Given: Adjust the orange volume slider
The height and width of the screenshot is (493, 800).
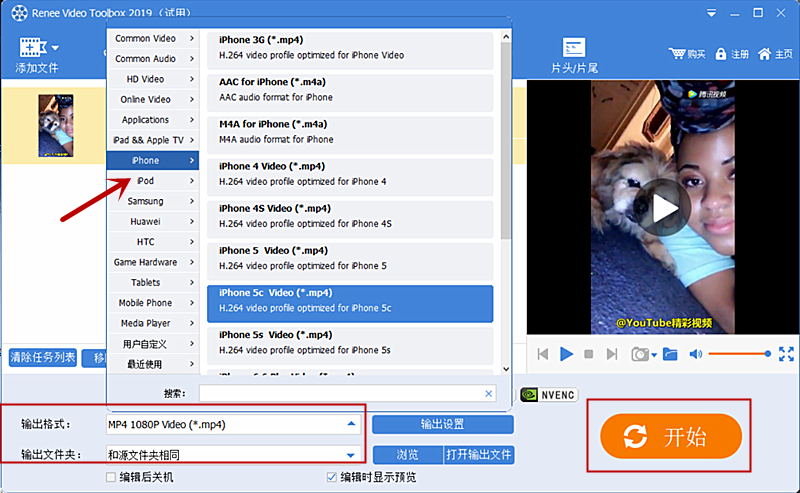Looking at the screenshot, I should (739, 354).
